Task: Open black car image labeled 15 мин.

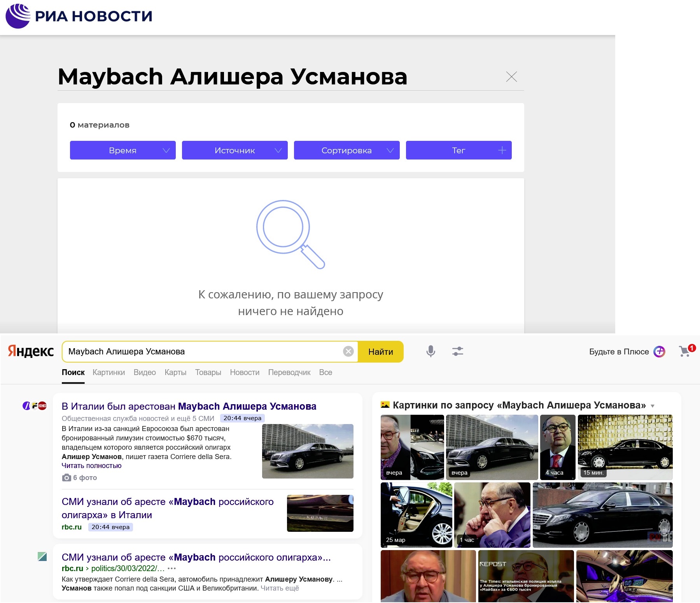Action: (x=625, y=447)
